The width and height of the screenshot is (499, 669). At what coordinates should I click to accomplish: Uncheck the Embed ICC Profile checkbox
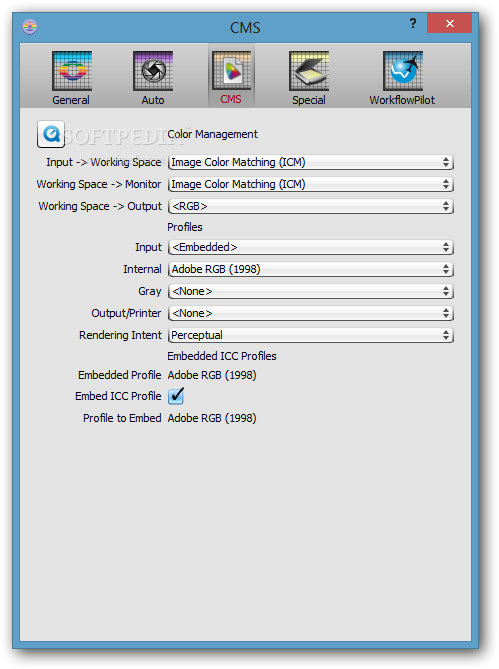pos(176,396)
